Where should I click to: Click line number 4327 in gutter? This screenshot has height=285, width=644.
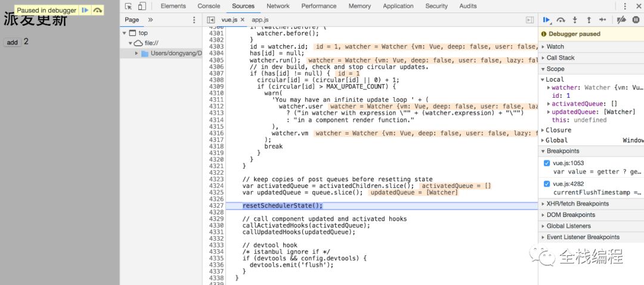[x=216, y=206]
